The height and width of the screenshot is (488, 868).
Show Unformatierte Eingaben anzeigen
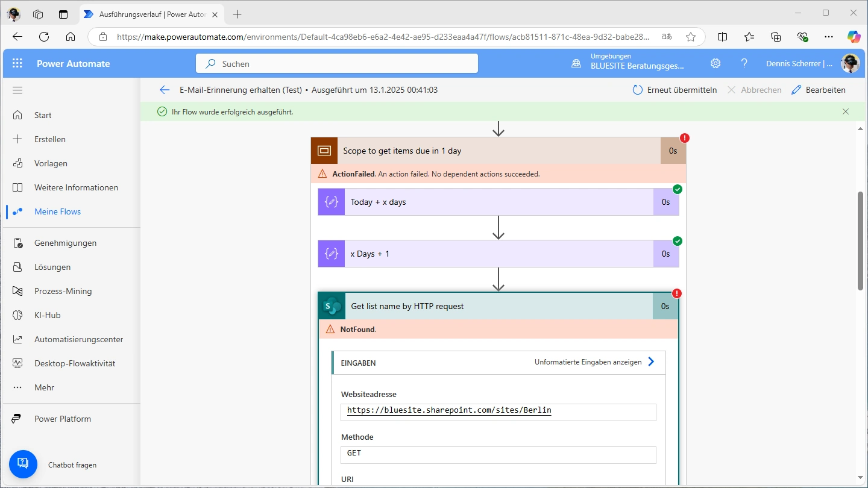[x=594, y=362]
